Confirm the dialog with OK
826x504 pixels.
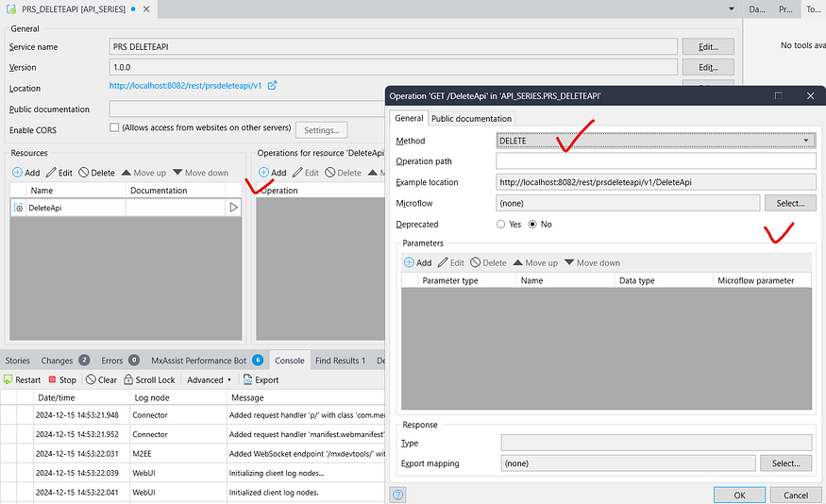click(738, 495)
